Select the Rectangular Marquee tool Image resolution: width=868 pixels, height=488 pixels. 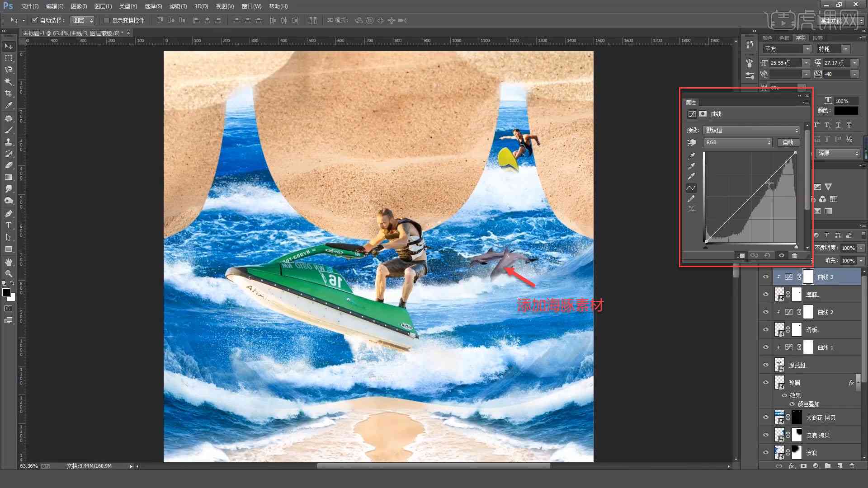coord(9,58)
